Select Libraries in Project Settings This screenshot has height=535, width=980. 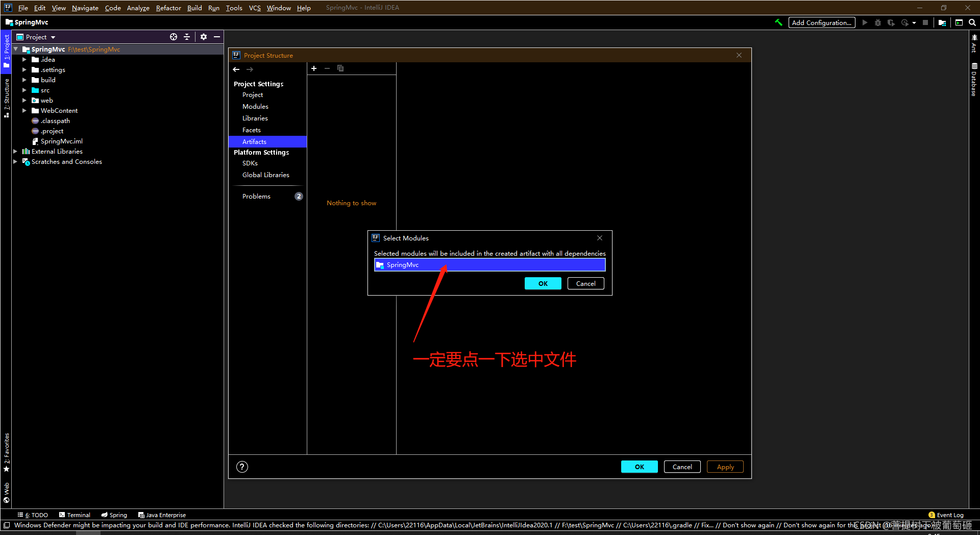[255, 118]
